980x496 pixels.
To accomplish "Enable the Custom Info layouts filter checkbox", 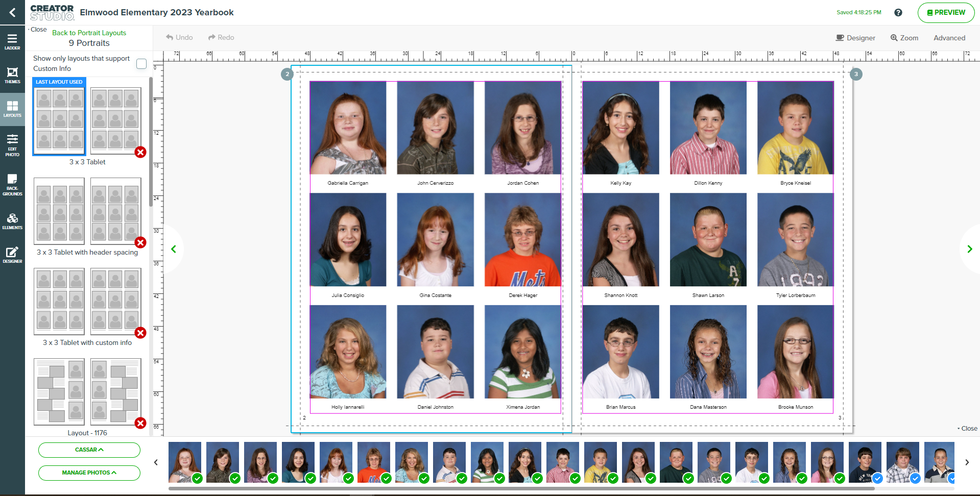I will 141,63.
